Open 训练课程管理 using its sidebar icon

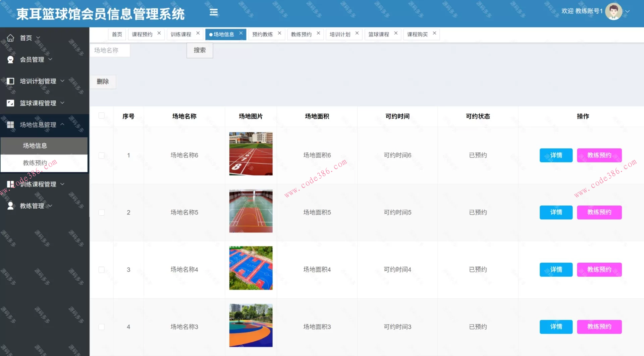[x=10, y=184]
